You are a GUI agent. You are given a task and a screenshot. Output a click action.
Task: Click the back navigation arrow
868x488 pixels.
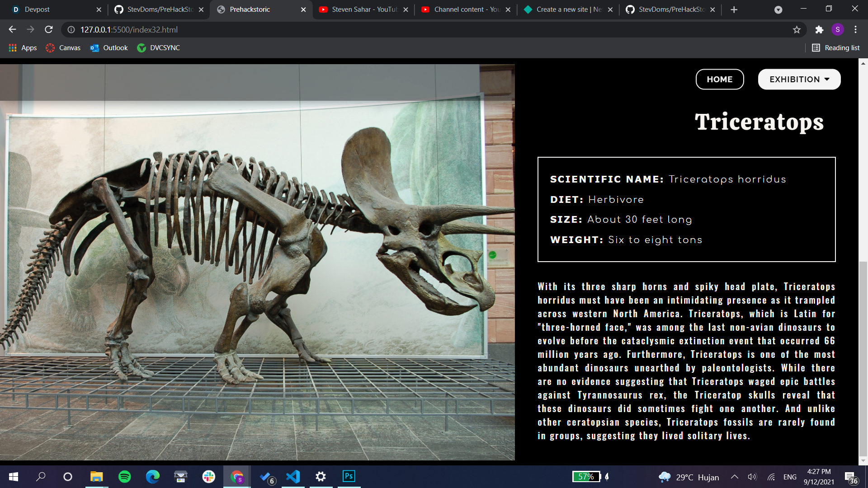click(12, 29)
